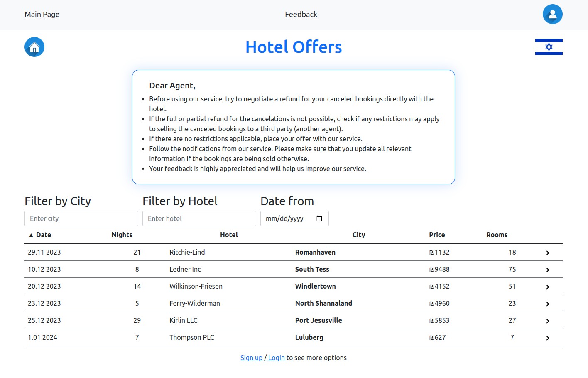Click the Enter hotel filter field
588x378 pixels.
pyautogui.click(x=199, y=218)
